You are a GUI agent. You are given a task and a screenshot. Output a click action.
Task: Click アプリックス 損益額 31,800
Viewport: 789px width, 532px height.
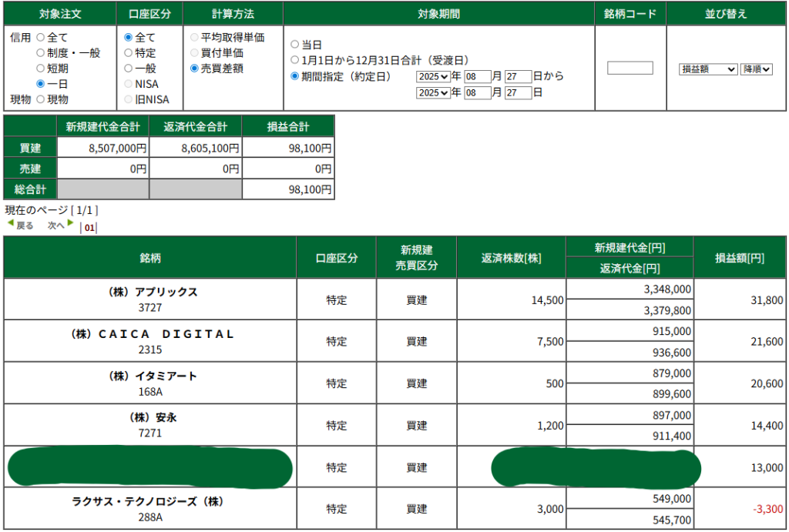coord(767,300)
